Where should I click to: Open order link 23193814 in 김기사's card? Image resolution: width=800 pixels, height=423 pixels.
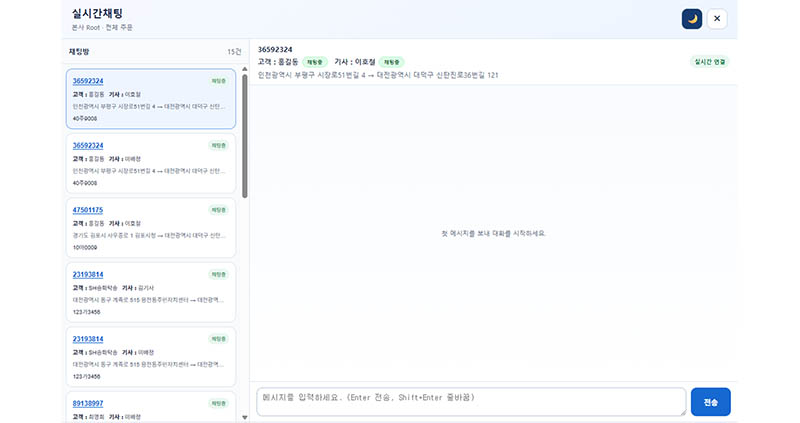click(x=88, y=275)
